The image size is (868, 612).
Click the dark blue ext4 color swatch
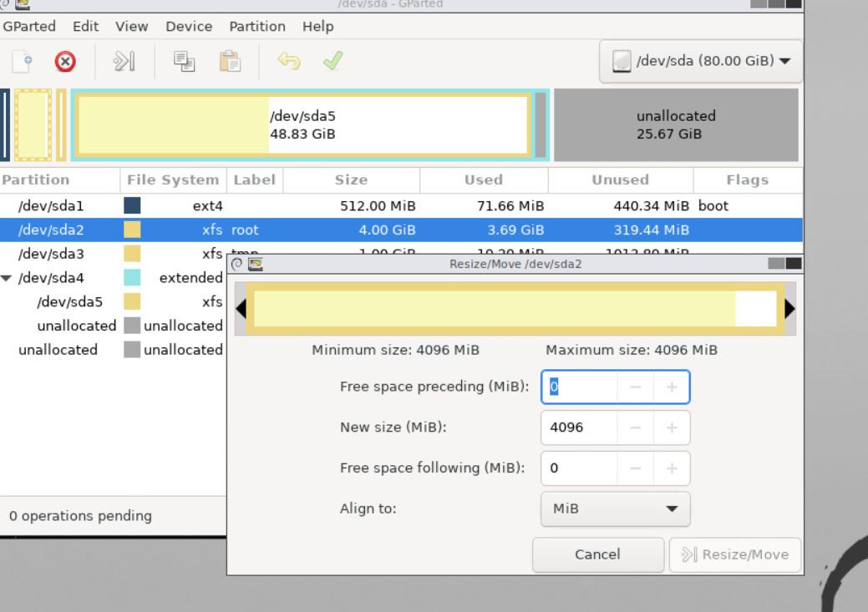[132, 206]
